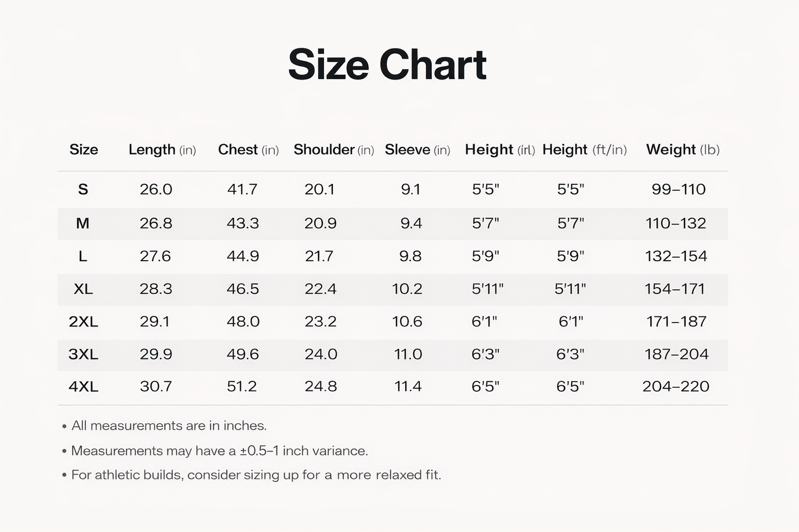Viewport: 799px width, 532px height.
Task: Click the Height (ft/in) column header
Action: tap(584, 150)
